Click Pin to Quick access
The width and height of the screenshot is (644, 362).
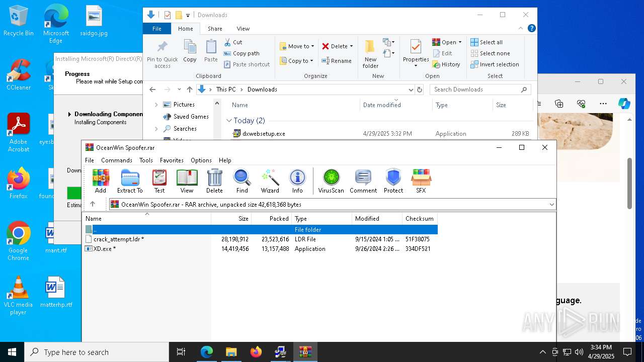tap(162, 54)
